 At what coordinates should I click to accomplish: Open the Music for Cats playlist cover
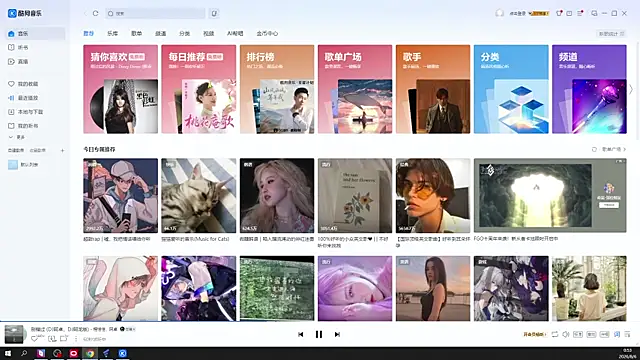198,196
